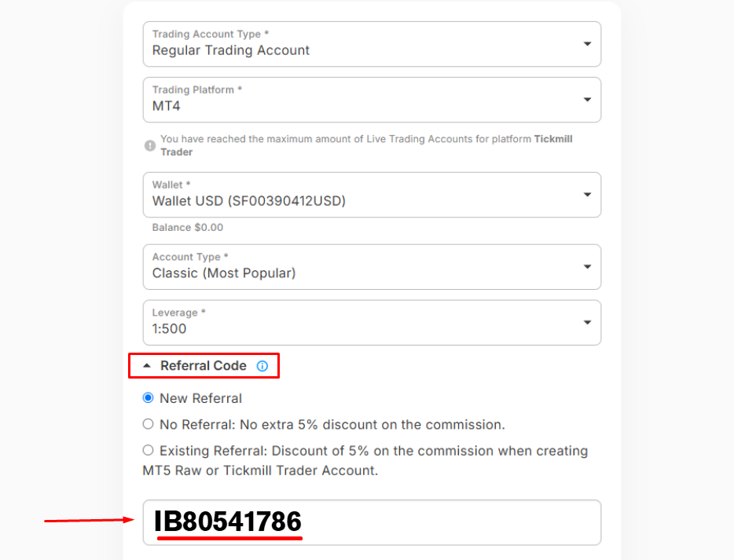Image resolution: width=734 pixels, height=560 pixels.
Task: Open the Account Type dropdown
Action: pyautogui.click(x=371, y=267)
